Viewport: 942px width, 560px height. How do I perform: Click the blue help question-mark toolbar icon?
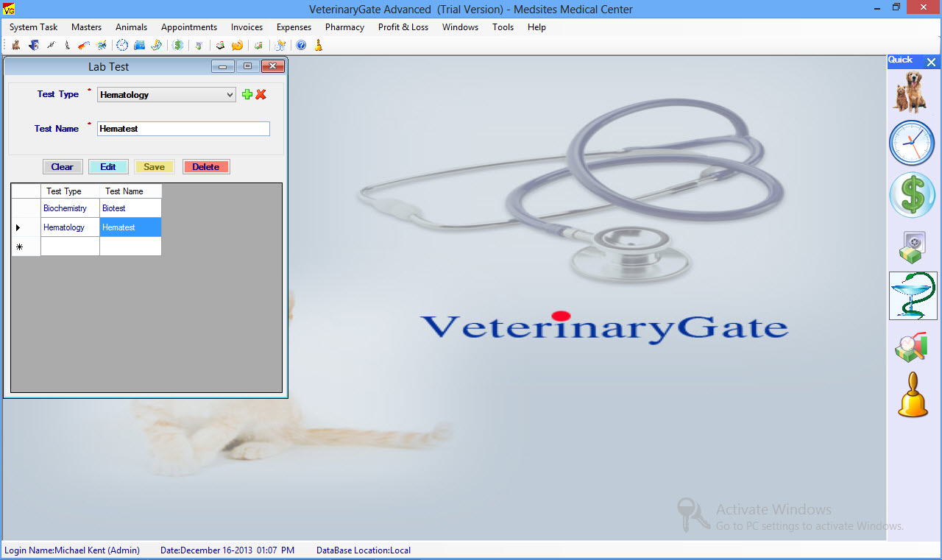tap(301, 46)
